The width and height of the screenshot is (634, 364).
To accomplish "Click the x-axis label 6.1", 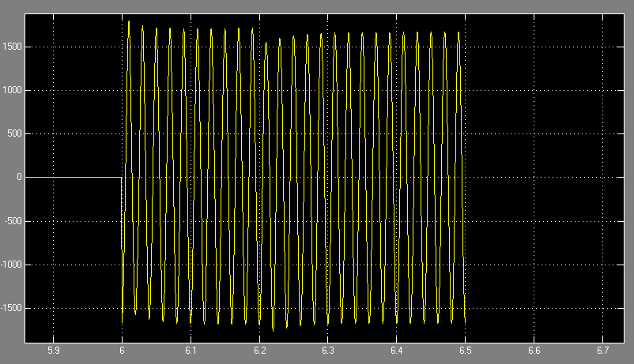I will click(x=191, y=351).
